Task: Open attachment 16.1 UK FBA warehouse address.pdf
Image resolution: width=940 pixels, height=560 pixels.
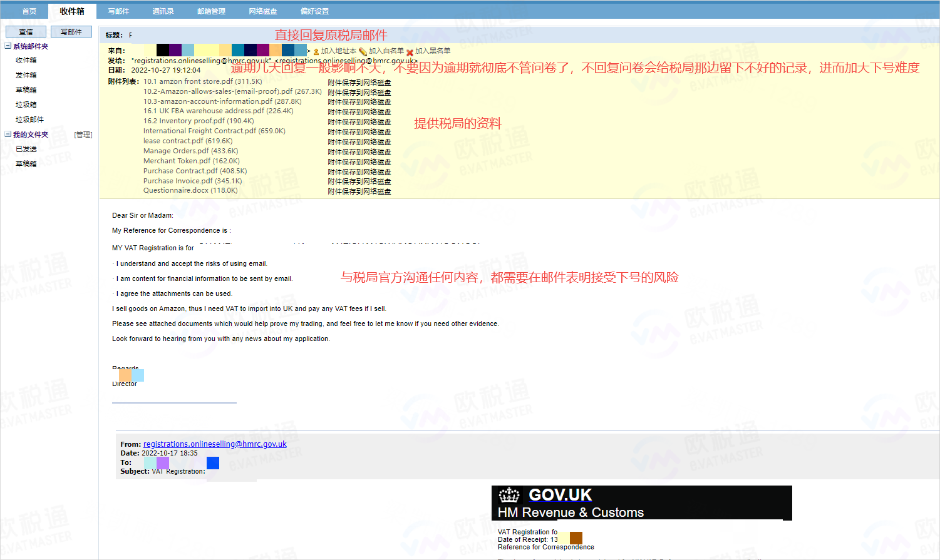Action: pos(219,111)
